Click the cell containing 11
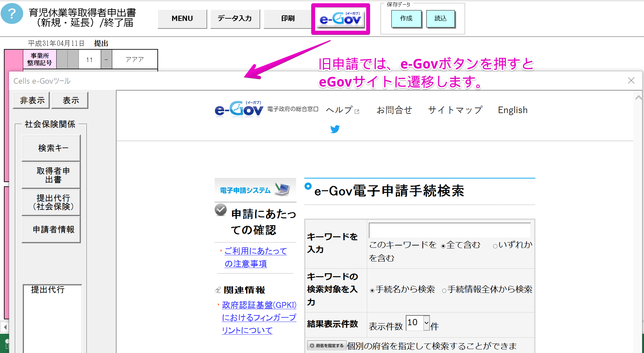 coord(89,59)
